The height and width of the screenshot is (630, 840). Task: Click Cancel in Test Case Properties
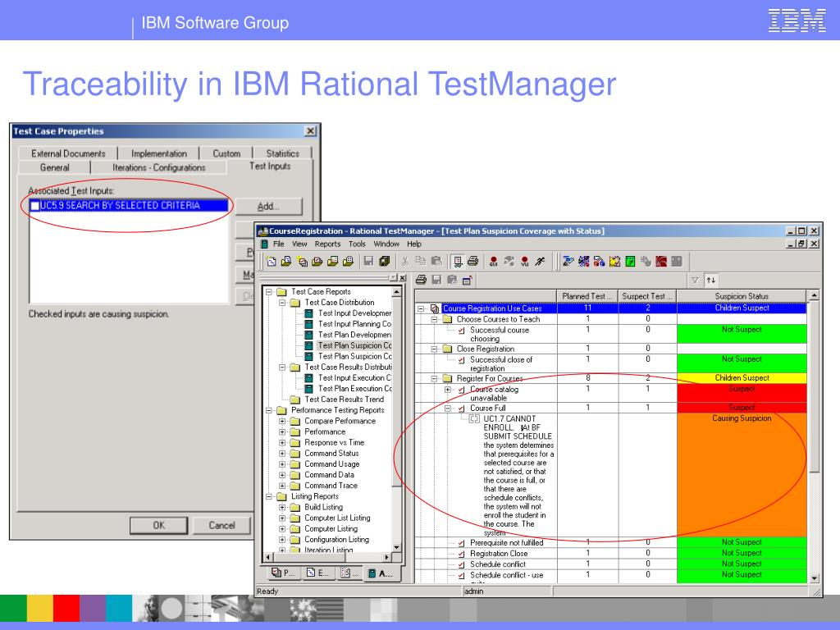click(x=221, y=525)
